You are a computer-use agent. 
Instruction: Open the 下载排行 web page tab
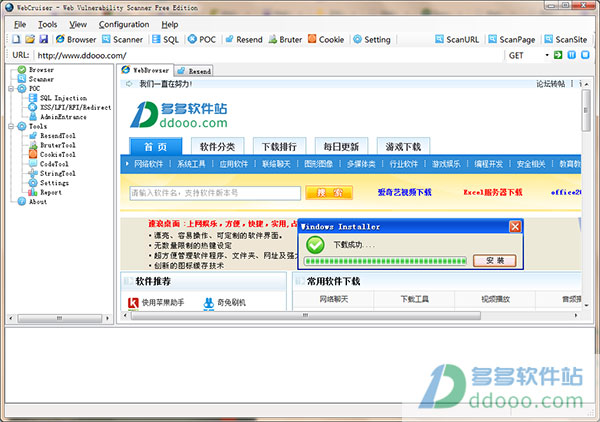(279, 146)
